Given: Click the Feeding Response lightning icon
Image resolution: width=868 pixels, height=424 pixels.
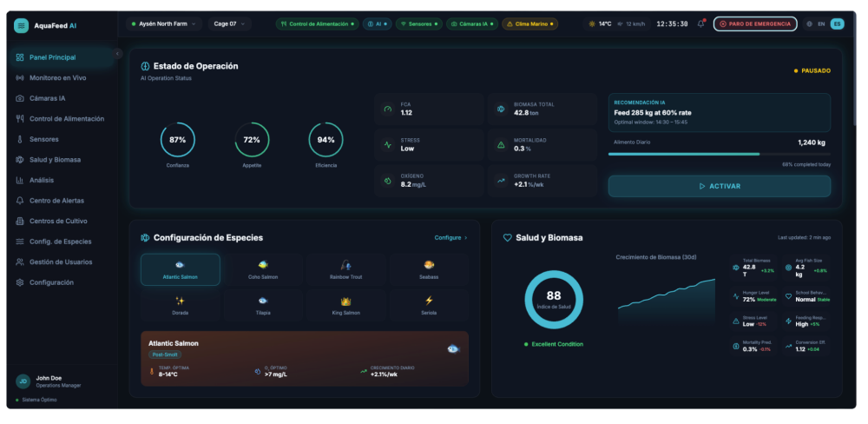Looking at the screenshot, I should click(788, 321).
